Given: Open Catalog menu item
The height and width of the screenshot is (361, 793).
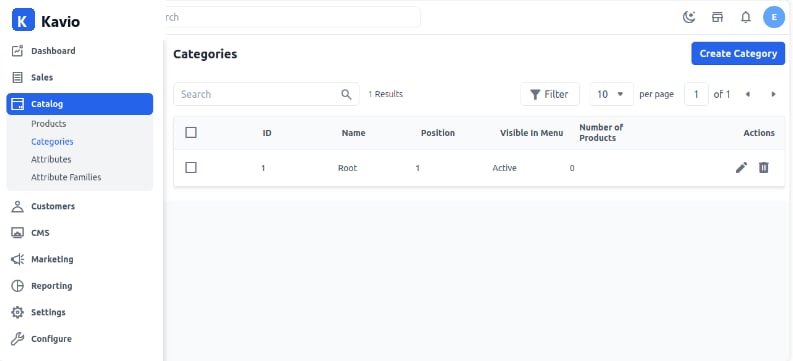Looking at the screenshot, I should click(80, 104).
